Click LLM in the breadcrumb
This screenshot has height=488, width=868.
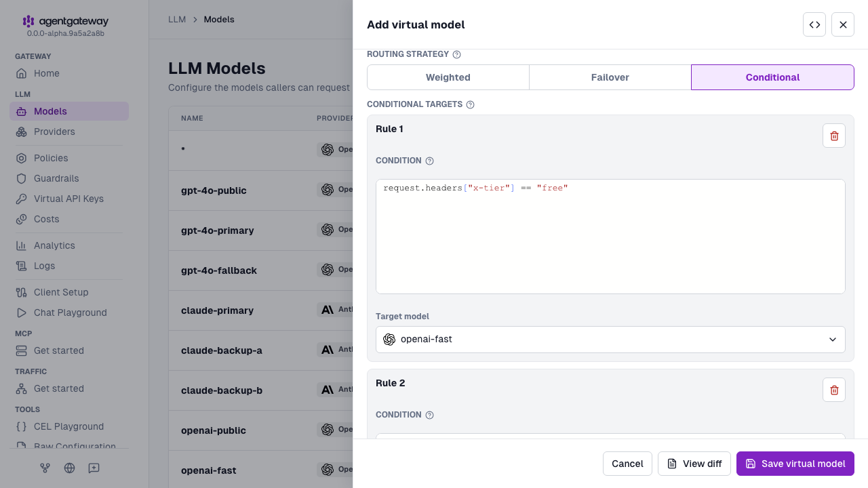(x=177, y=20)
